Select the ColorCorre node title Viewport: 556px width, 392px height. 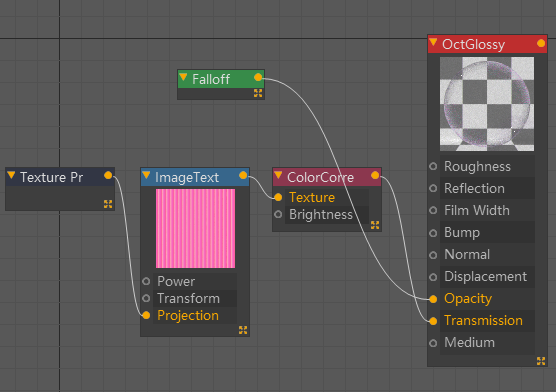[320, 177]
